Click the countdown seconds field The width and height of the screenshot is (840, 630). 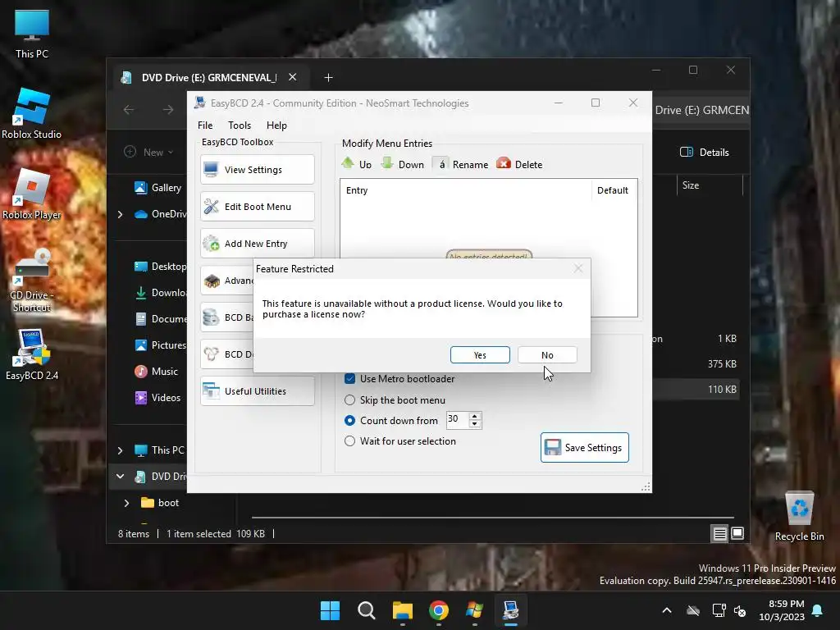point(457,419)
